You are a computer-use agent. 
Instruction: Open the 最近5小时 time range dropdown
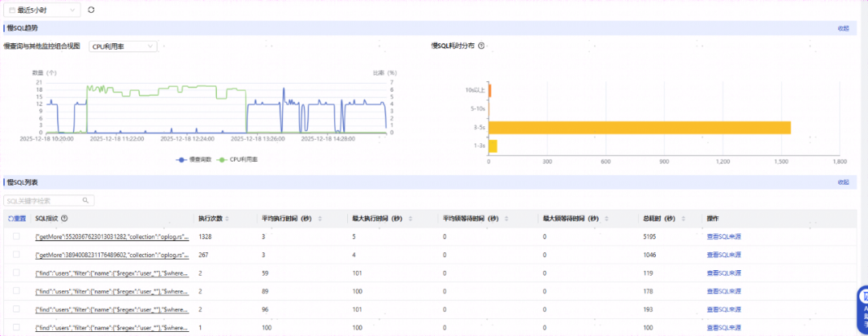pos(43,10)
